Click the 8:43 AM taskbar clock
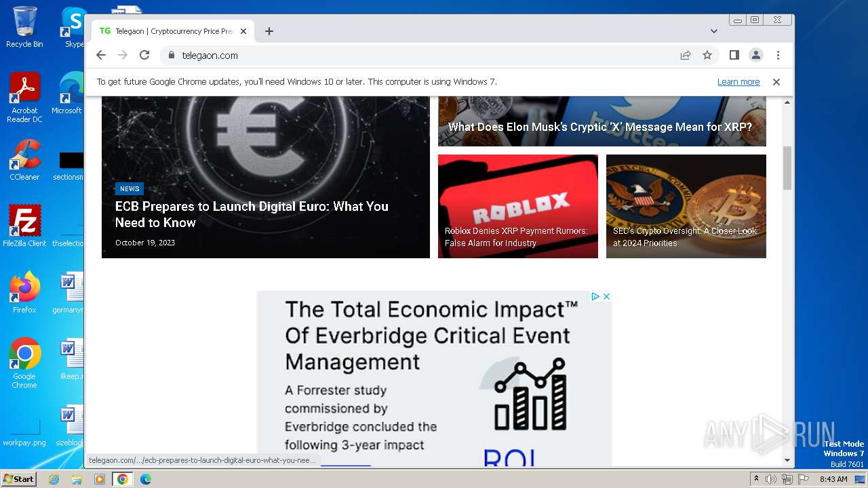868x488 pixels. 833,479
